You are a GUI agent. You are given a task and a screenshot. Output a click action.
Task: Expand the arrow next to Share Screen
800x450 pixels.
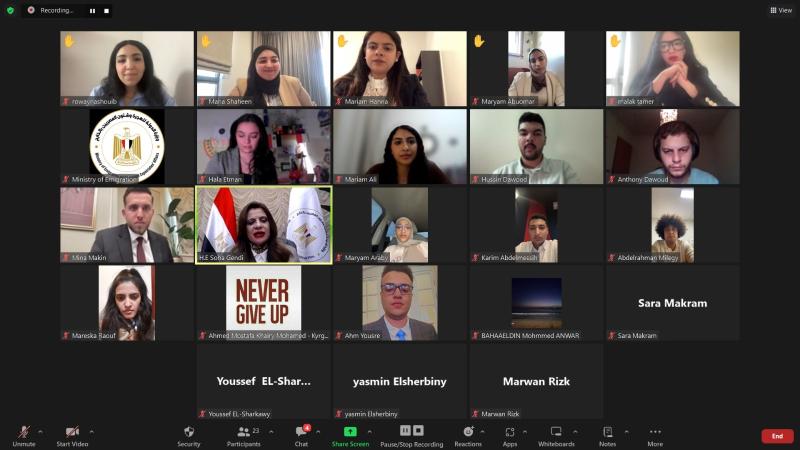click(369, 432)
